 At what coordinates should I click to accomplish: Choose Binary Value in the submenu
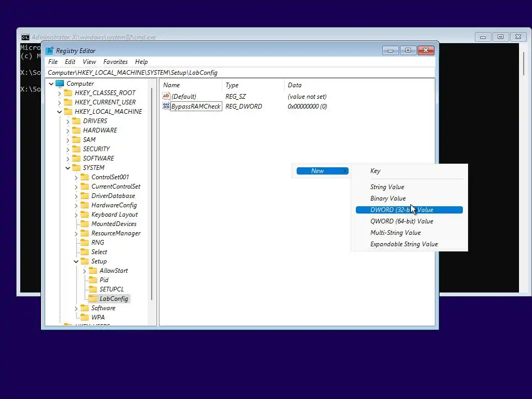[x=409, y=198]
